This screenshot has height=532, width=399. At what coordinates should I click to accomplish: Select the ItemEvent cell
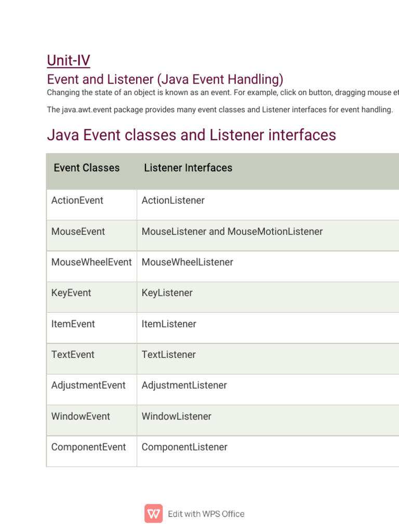[x=73, y=324]
